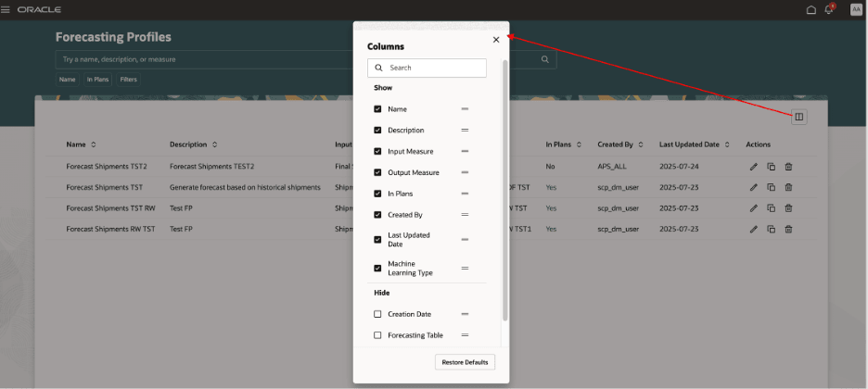The image size is (868, 389).
Task: Open the notifications bell
Action: tap(829, 9)
